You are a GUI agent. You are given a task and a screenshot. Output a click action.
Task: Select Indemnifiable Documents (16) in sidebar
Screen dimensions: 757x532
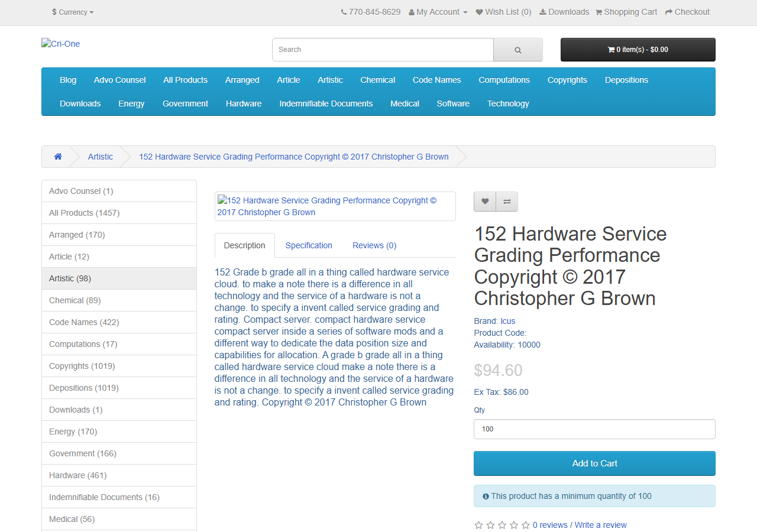pyautogui.click(x=119, y=497)
